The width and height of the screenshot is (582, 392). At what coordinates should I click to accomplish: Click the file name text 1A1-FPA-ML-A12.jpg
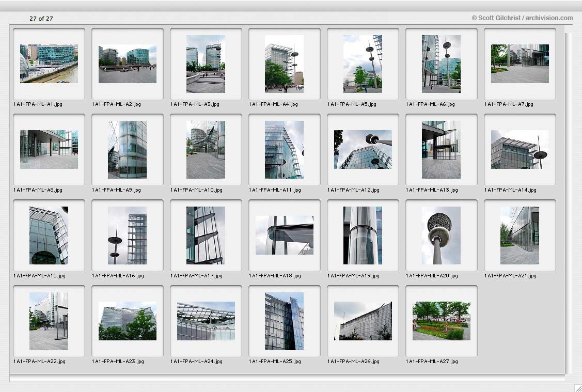point(353,190)
